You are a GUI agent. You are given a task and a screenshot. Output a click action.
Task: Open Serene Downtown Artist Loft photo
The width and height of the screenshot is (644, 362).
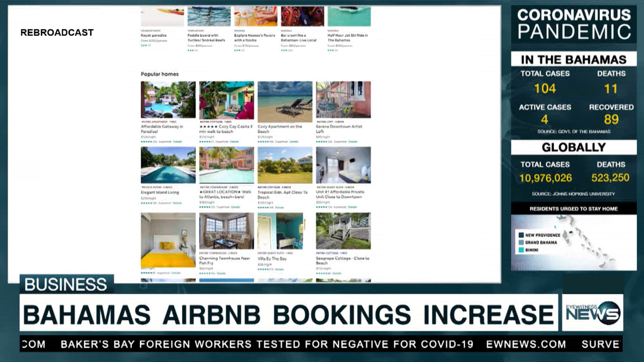pyautogui.click(x=343, y=100)
